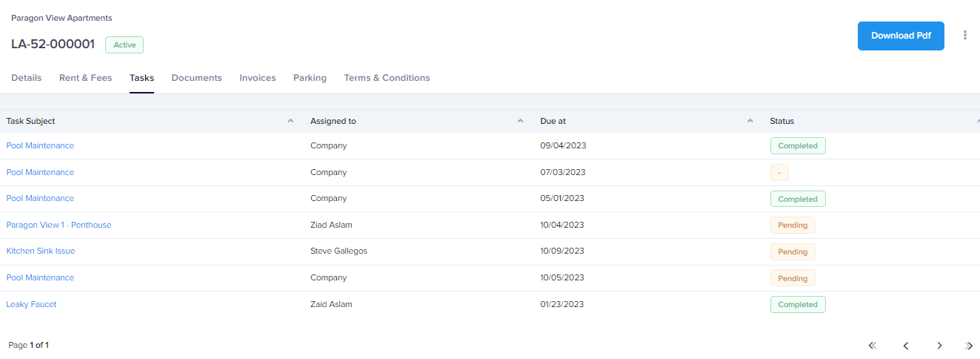Open Paragon View 1 - Penthouse task
The width and height of the screenshot is (980, 359).
pos(59,225)
